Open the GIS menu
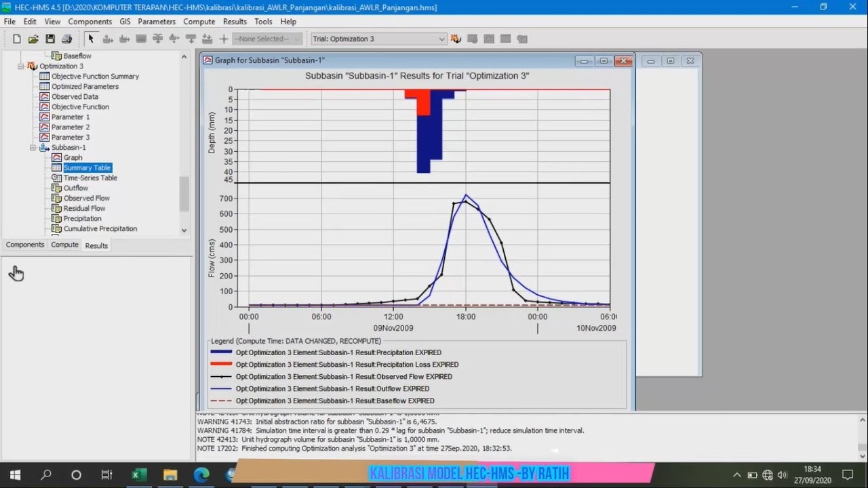Screen dimensions: 868x488 click(125, 22)
